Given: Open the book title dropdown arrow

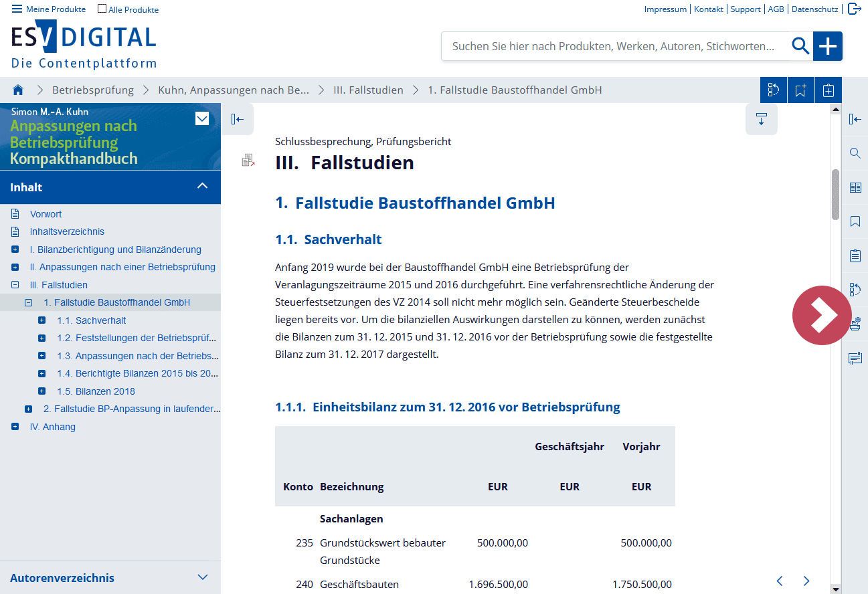Looking at the screenshot, I should (x=202, y=119).
